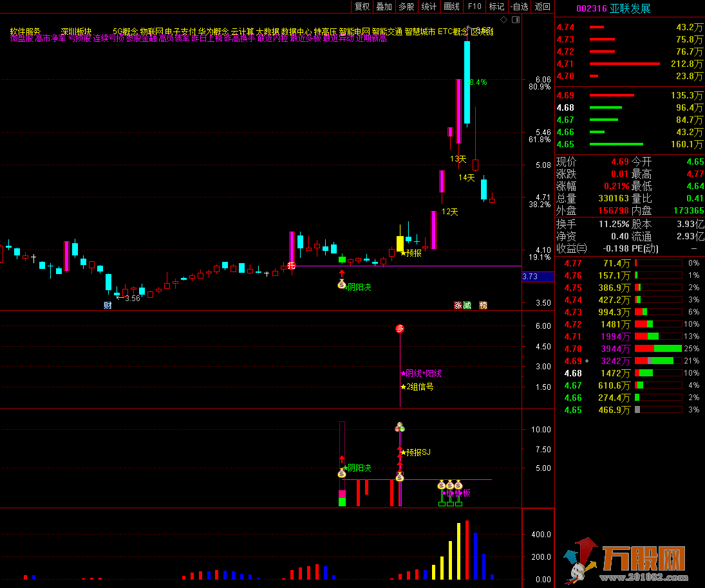Open the 叠加 overlay menu
The width and height of the screenshot is (705, 588).
(x=384, y=6)
